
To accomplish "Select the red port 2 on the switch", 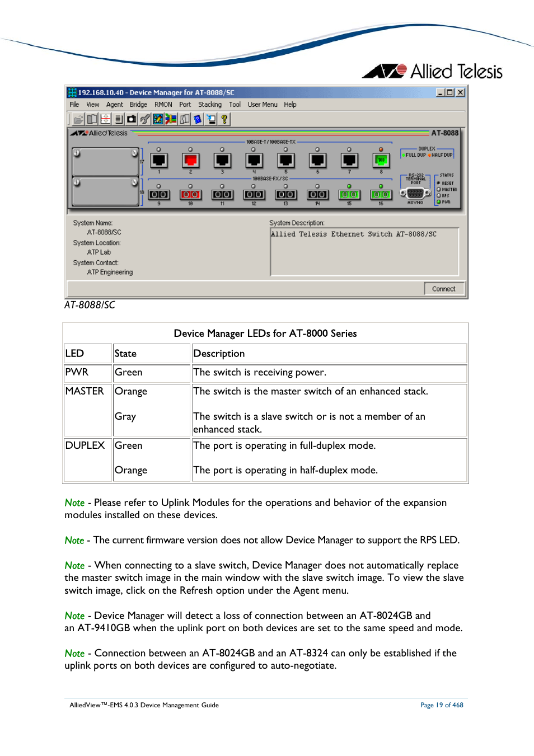I will click(191, 161).
